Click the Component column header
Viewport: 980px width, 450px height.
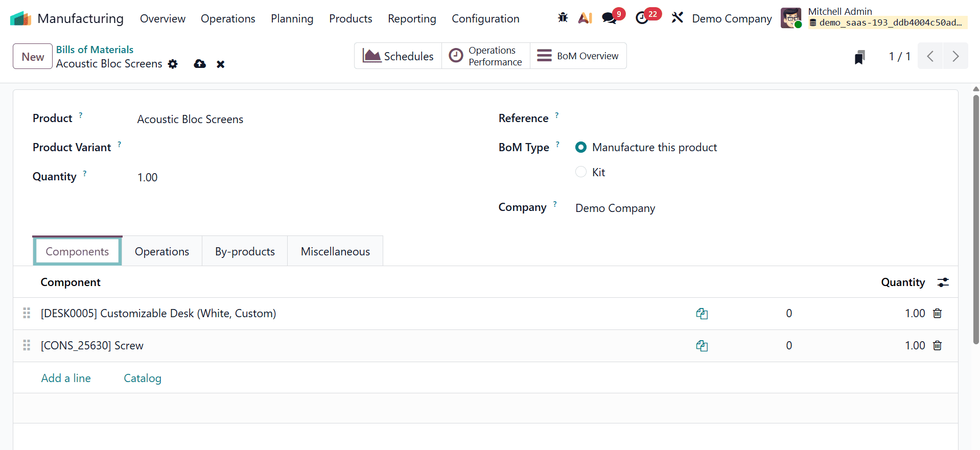[x=71, y=282]
